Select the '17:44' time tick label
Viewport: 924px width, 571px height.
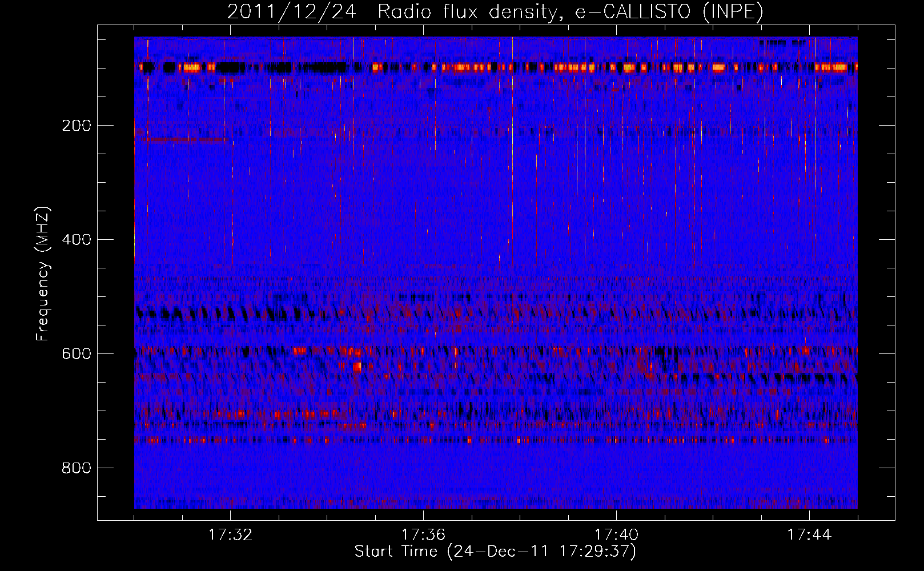point(809,535)
